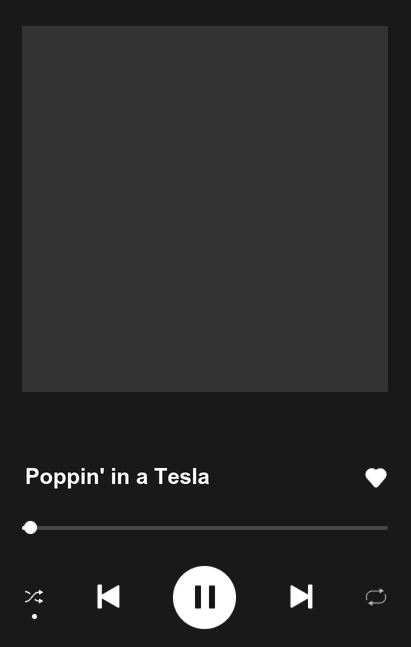The width and height of the screenshot is (411, 647).
Task: Remove Poppin' in a Tesla from favorites
Action: coord(376,478)
